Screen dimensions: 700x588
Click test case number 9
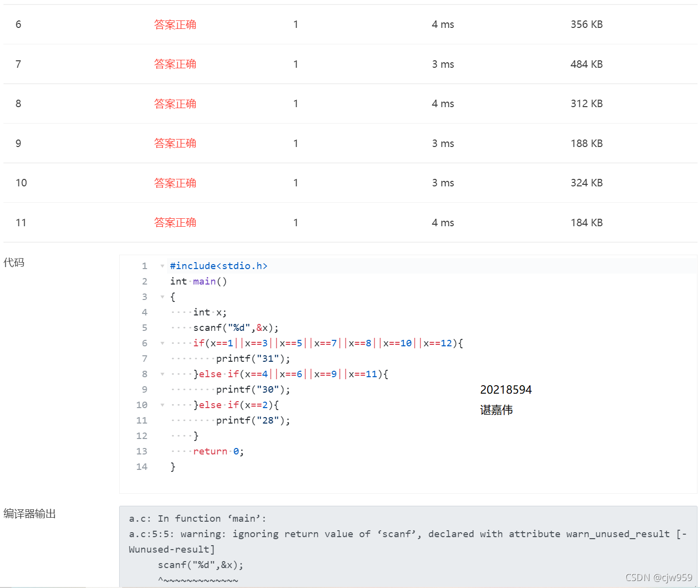[18, 144]
